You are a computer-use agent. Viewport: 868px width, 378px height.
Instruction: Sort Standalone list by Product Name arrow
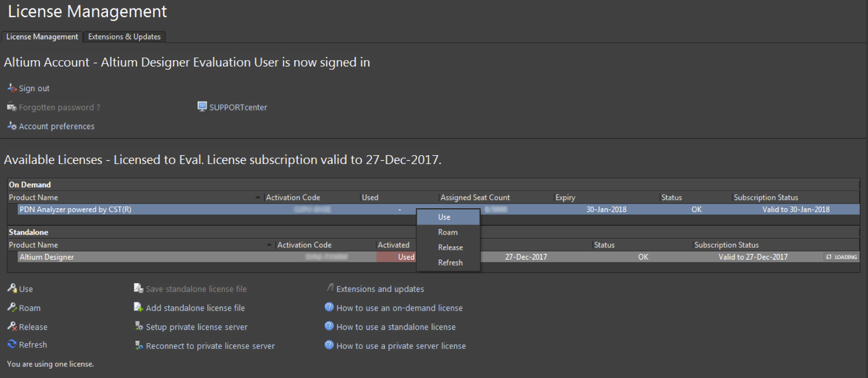269,245
